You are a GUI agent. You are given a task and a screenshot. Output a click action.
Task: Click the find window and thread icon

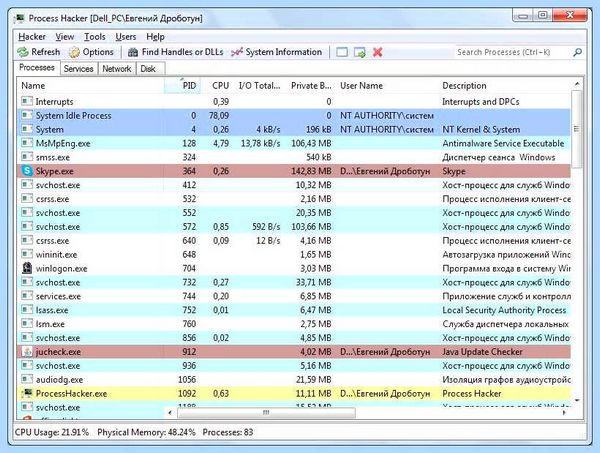coord(360,52)
